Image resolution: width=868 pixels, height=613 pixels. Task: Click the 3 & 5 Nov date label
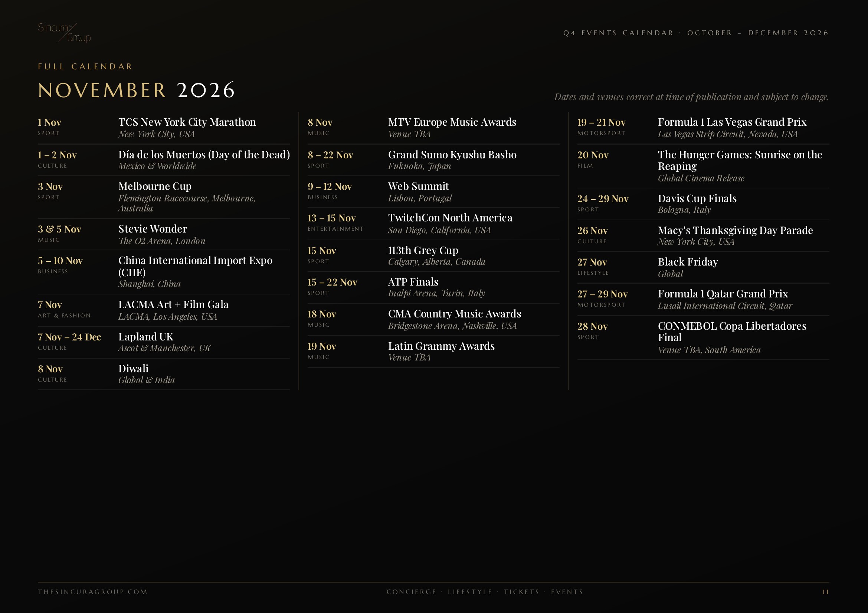[59, 229]
